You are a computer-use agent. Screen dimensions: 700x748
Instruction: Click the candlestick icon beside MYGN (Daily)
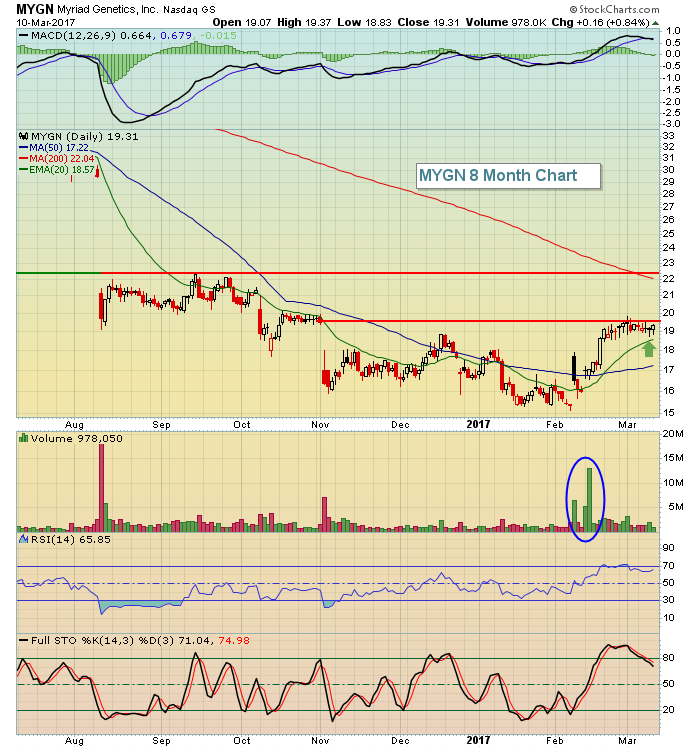click(24, 136)
